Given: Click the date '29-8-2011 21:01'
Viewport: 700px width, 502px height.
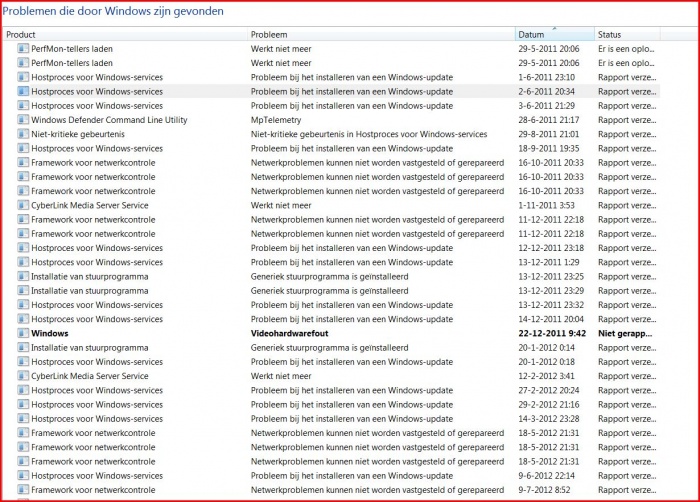Looking at the screenshot, I should (x=549, y=134).
